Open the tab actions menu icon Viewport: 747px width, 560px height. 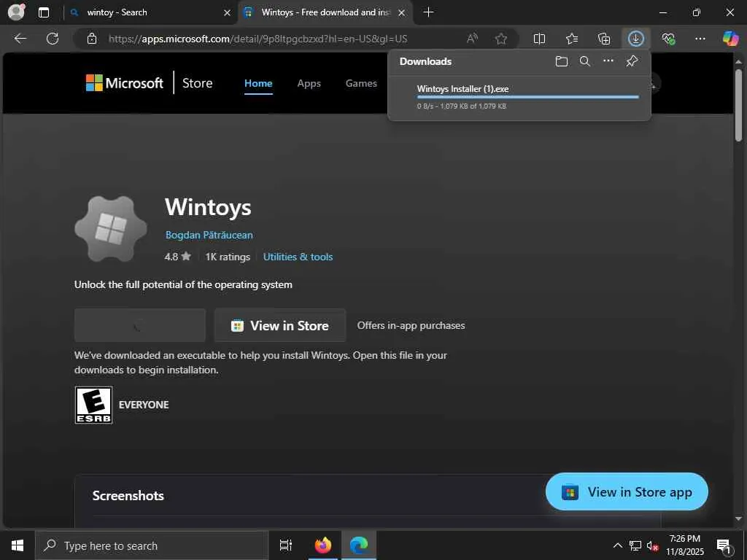[43, 12]
